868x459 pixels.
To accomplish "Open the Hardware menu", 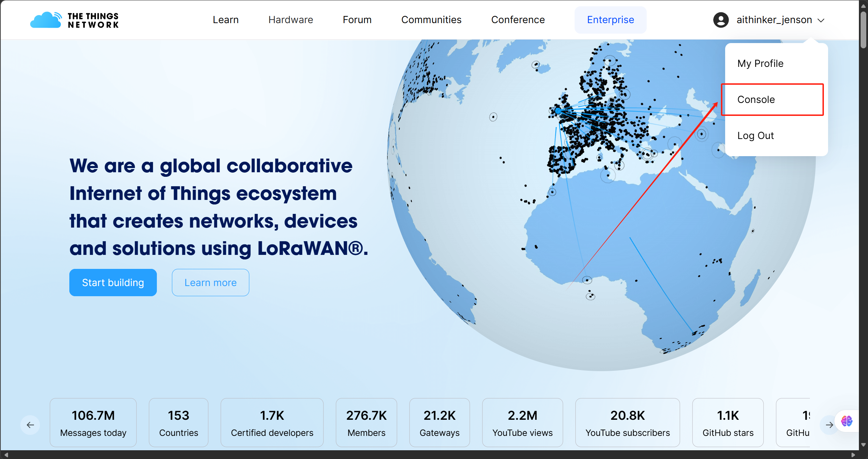I will pyautogui.click(x=291, y=20).
